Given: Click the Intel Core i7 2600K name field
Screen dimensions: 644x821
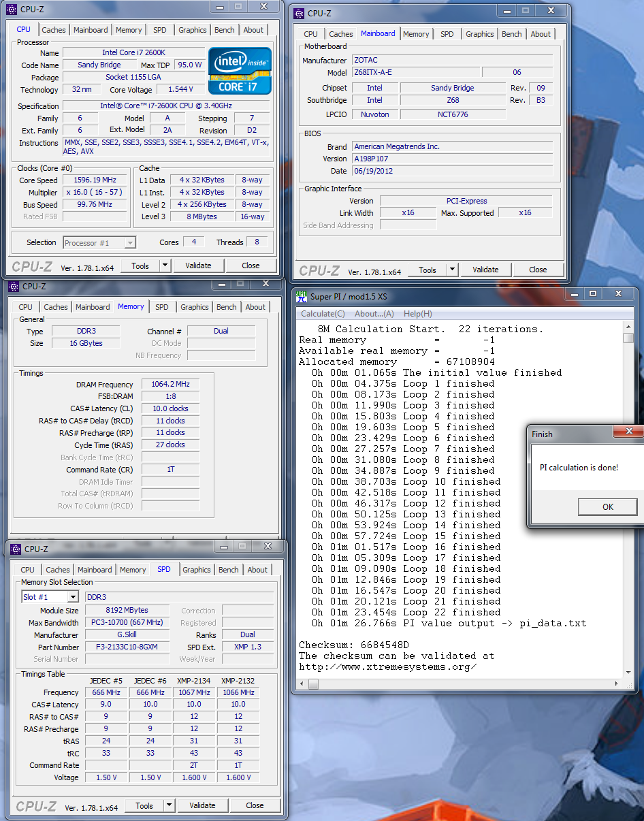Looking at the screenshot, I should (x=133, y=52).
